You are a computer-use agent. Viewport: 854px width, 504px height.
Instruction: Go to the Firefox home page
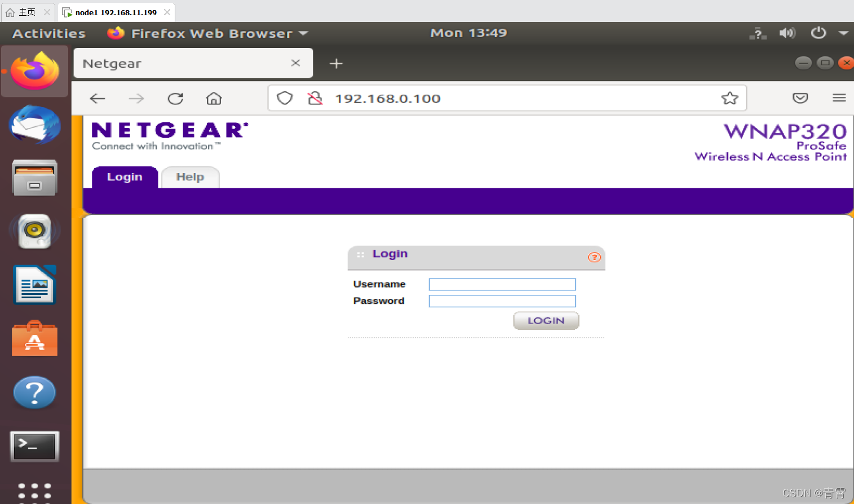[214, 99]
